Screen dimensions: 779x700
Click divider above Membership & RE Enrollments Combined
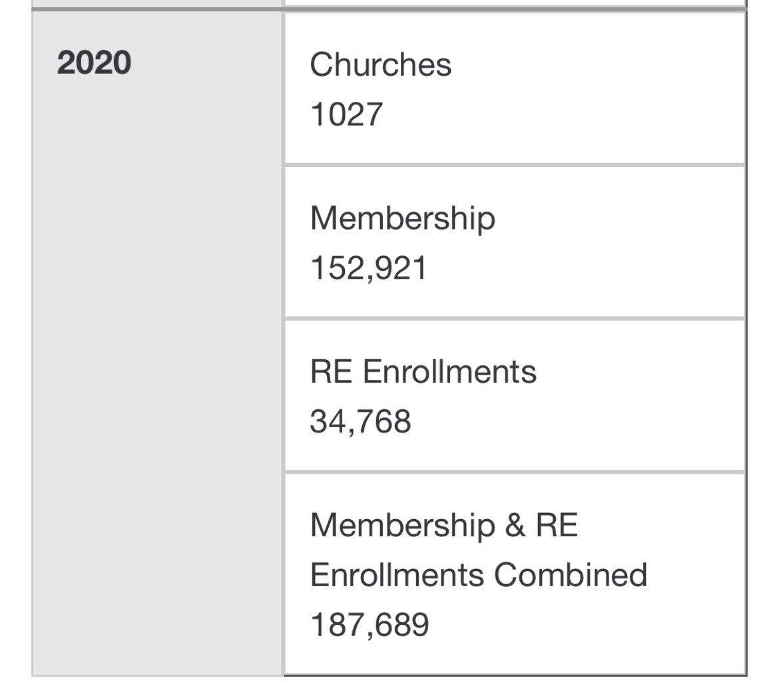click(x=515, y=472)
